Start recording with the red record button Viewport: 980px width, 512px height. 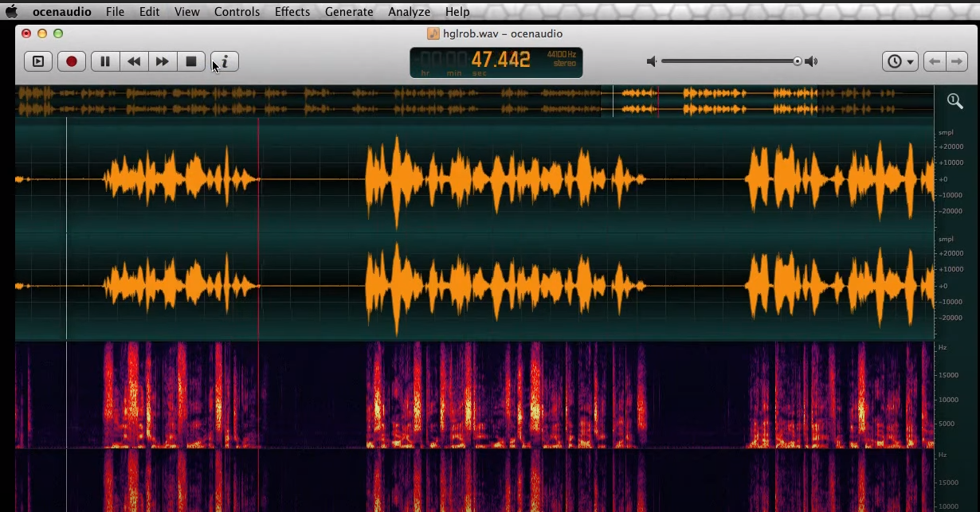pos(72,61)
